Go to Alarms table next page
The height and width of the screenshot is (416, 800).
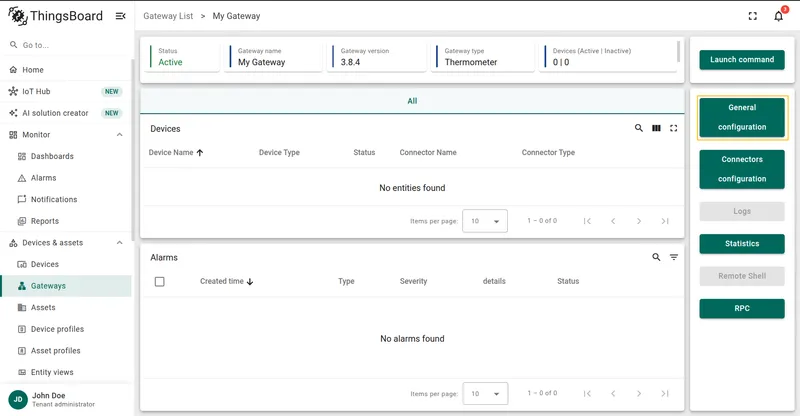click(639, 394)
